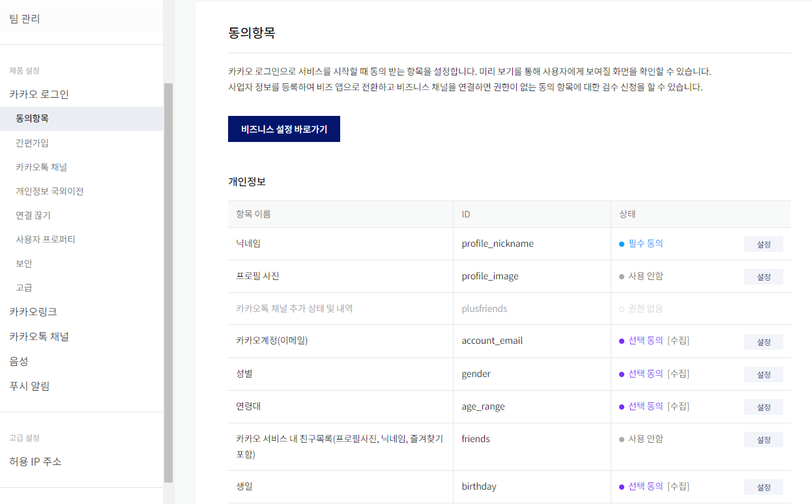Open 허용 IP 주소 settings
The width and height of the screenshot is (812, 504).
35,461
